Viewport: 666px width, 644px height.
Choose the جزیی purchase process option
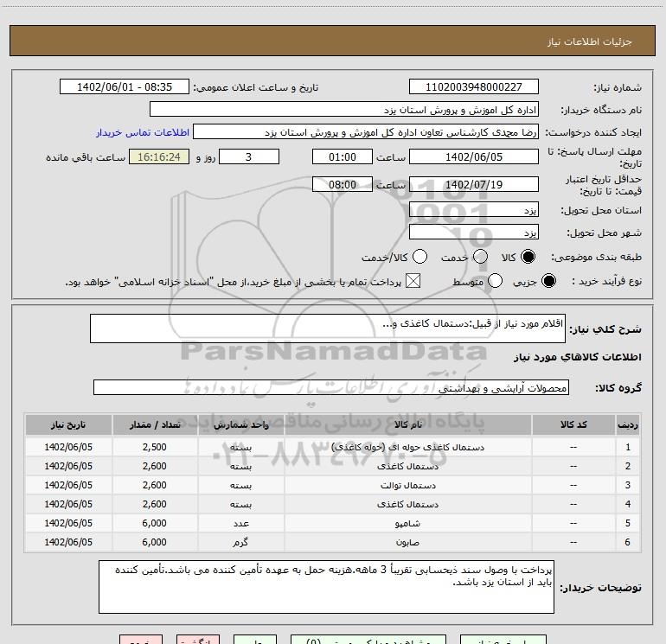548,281
